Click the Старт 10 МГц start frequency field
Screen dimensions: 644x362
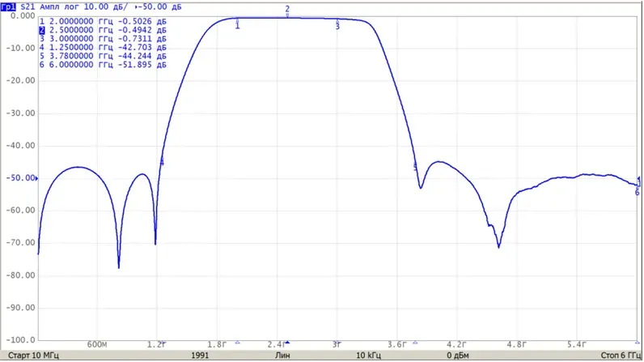pyautogui.click(x=33, y=356)
